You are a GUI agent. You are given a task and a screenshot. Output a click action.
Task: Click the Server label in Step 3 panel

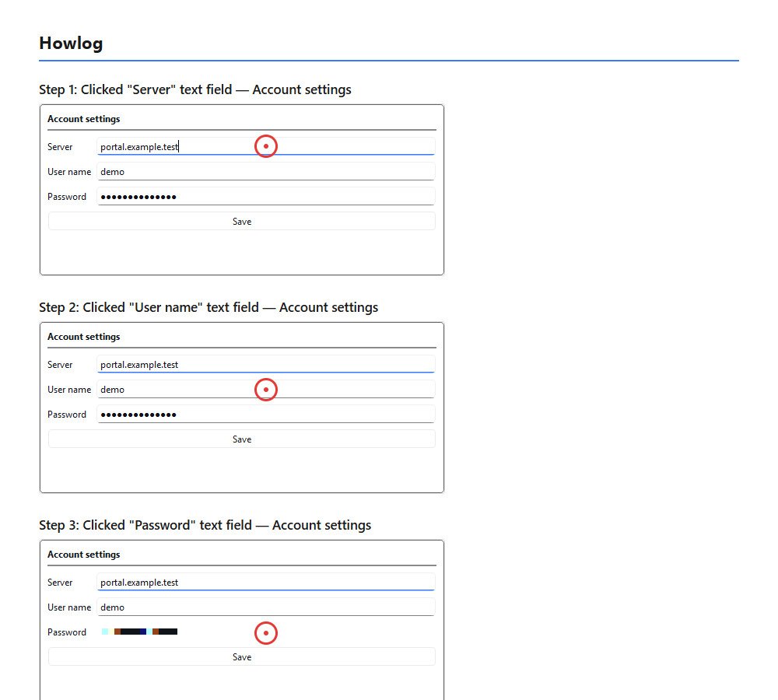tap(60, 583)
